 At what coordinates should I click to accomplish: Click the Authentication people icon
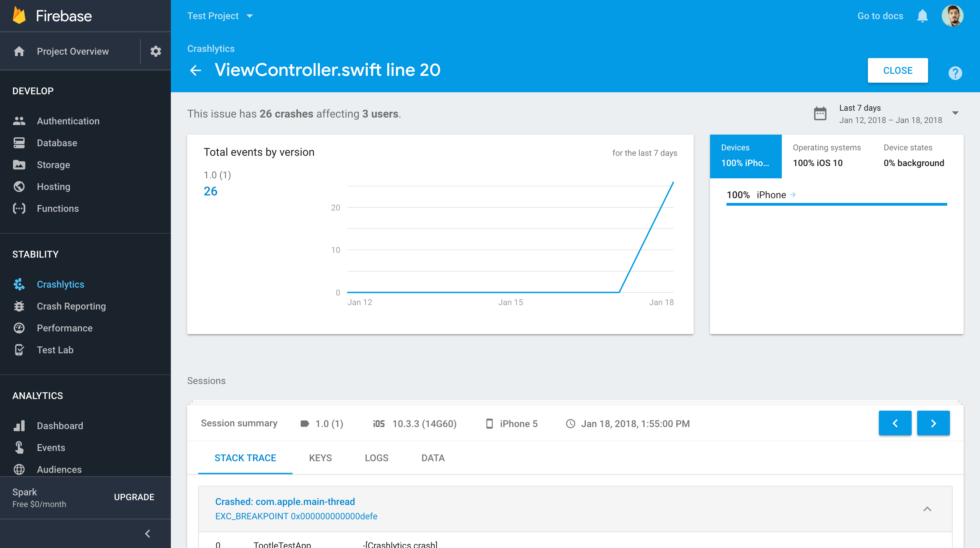tap(19, 121)
